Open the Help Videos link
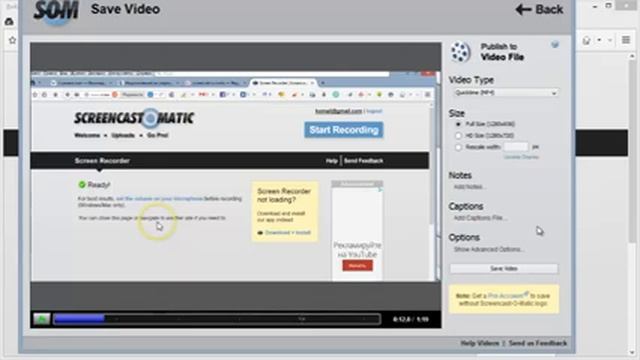The height and width of the screenshot is (360, 640). [480, 343]
